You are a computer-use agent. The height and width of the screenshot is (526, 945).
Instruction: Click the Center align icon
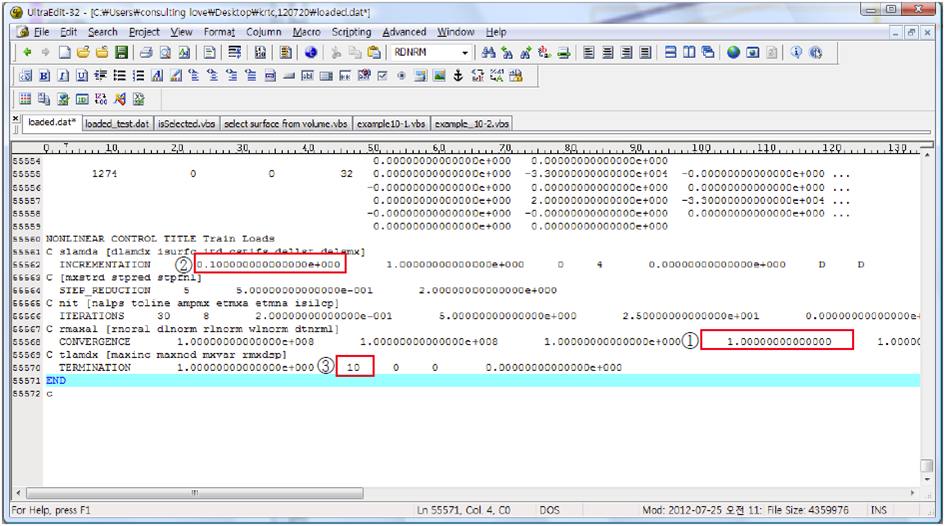click(608, 53)
